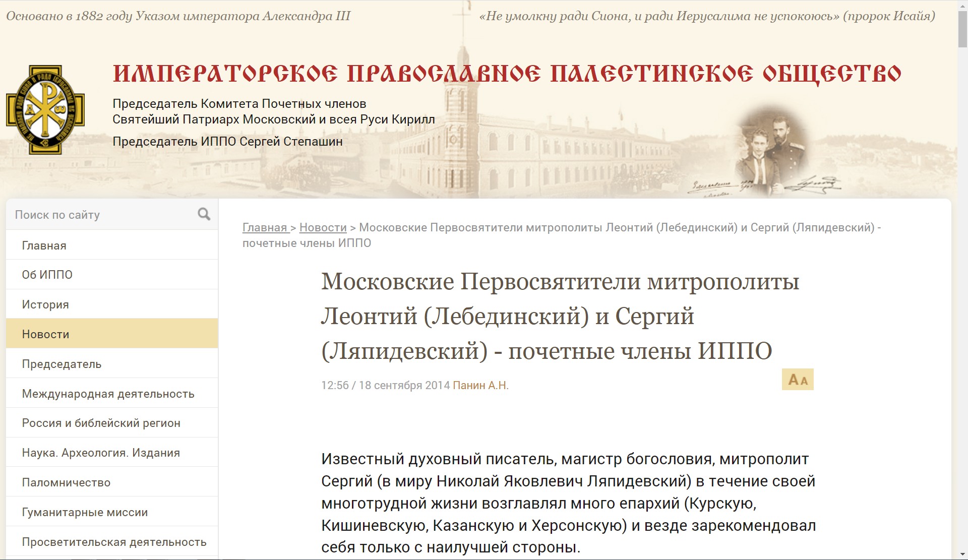968x560 pixels.
Task: Click the Новости breadcrumb link
Action: tap(323, 227)
